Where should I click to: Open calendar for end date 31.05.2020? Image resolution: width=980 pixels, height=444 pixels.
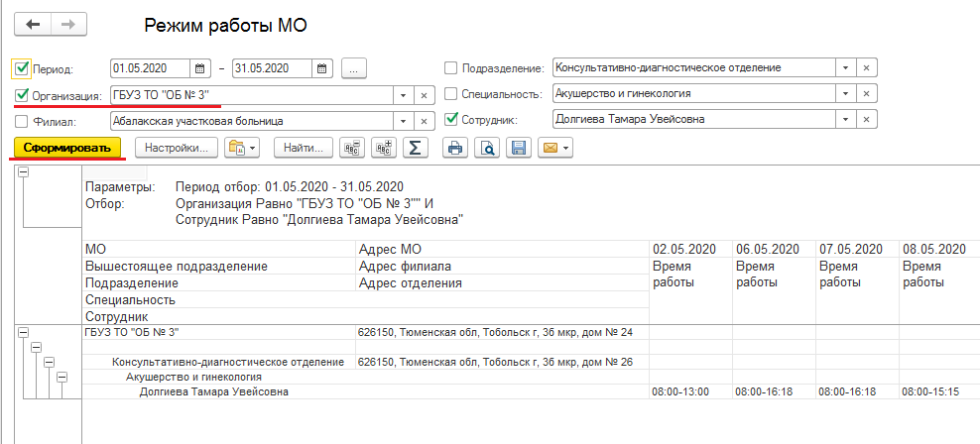coord(321,68)
